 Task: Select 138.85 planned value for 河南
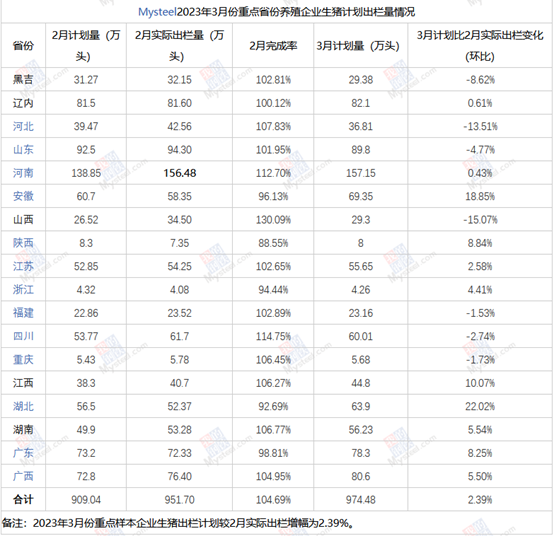(x=86, y=173)
